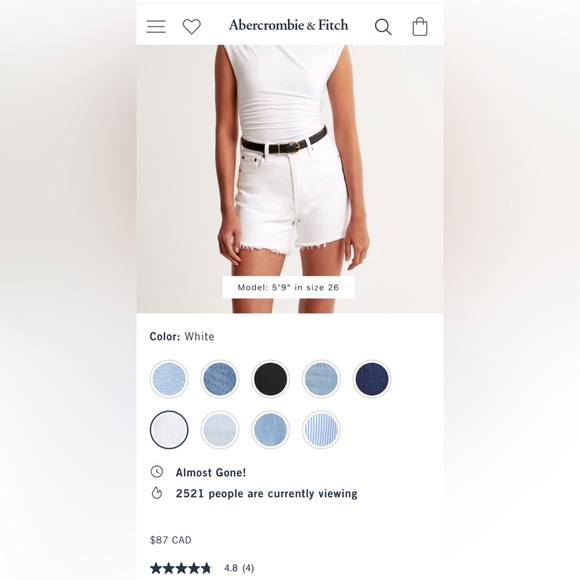This screenshot has height=580, width=580.
Task: Select the dark navy color swatch
Action: point(372,379)
